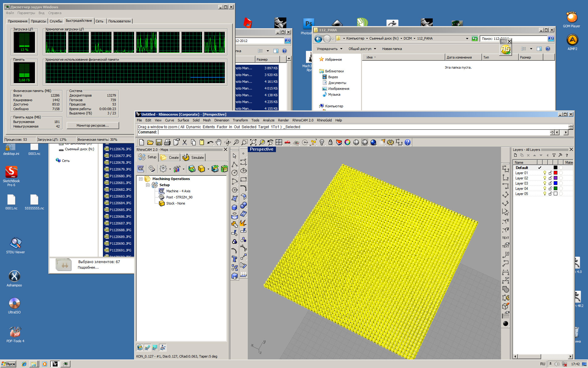Click the Undo arrow icon
588x368 pixels.
(x=210, y=142)
